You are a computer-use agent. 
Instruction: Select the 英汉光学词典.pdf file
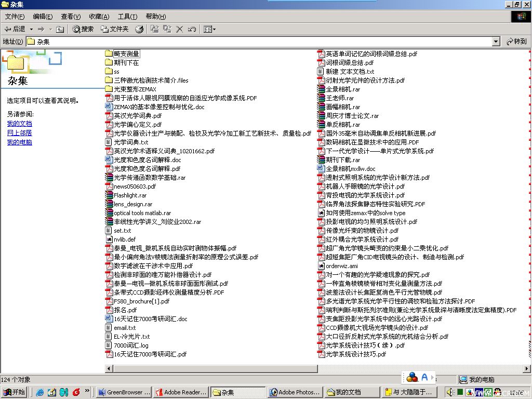tap(134, 116)
